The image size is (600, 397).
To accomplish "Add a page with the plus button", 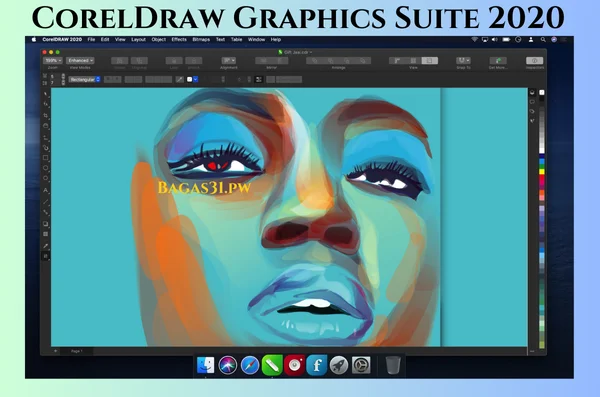I will 55,351.
